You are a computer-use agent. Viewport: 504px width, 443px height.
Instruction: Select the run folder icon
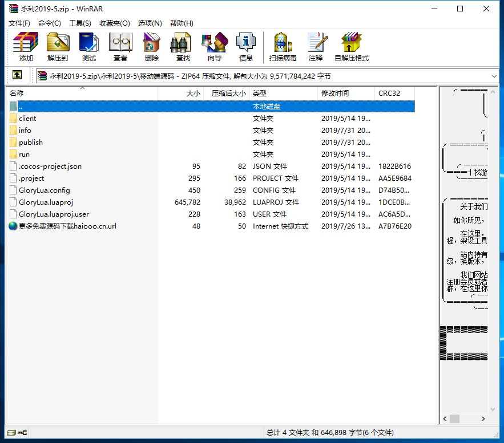[13, 155]
